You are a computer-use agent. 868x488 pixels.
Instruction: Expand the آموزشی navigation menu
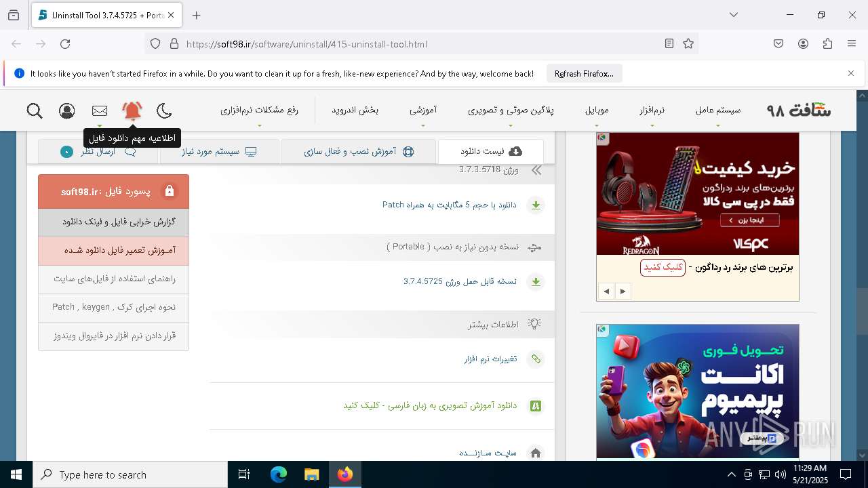[x=422, y=110]
